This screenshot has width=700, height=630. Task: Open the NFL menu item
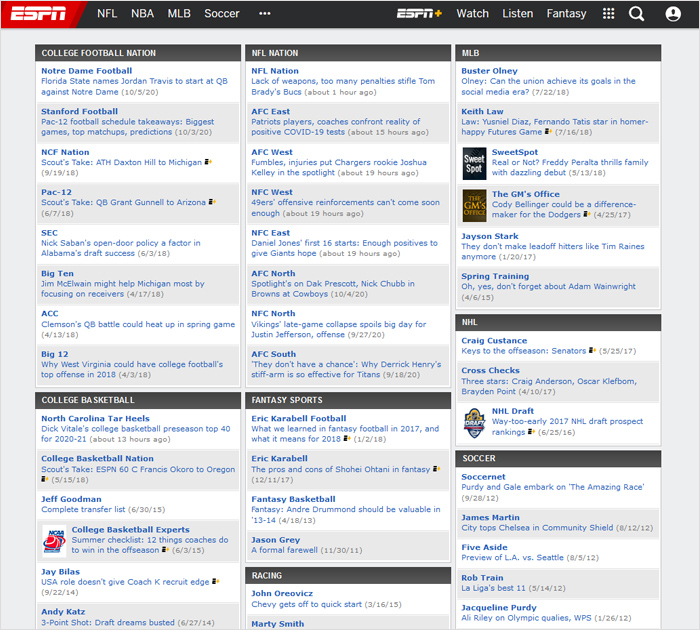(x=107, y=14)
